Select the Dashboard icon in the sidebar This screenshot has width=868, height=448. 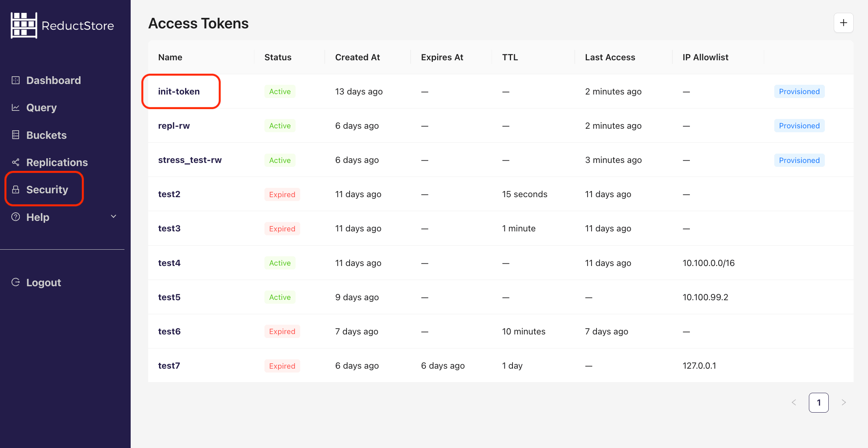[x=16, y=80]
